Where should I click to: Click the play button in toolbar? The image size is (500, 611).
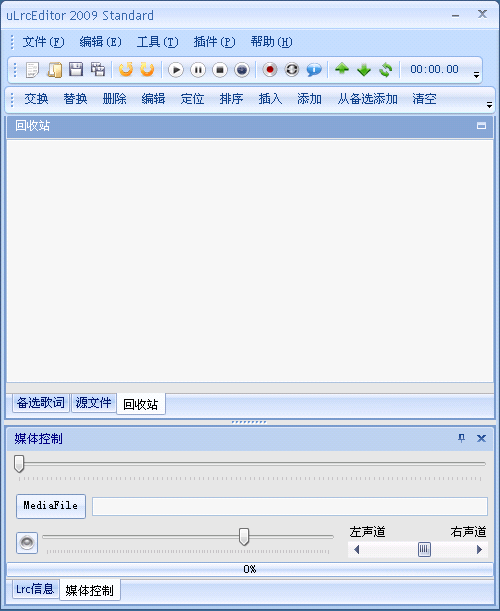(x=176, y=70)
